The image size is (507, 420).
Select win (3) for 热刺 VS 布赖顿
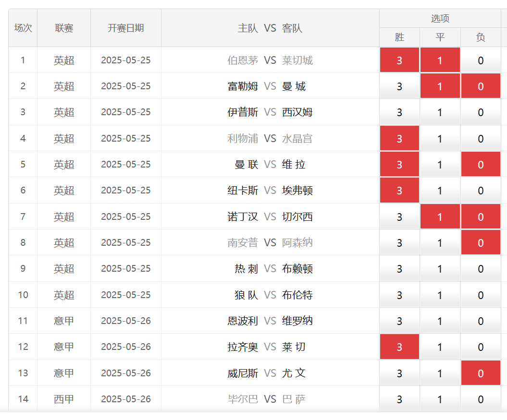coord(399,268)
